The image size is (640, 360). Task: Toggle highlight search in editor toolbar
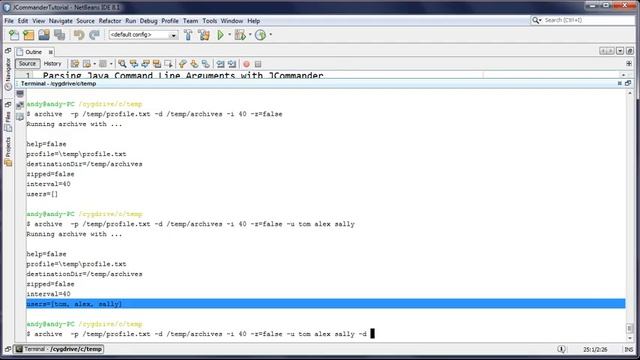(x=157, y=64)
